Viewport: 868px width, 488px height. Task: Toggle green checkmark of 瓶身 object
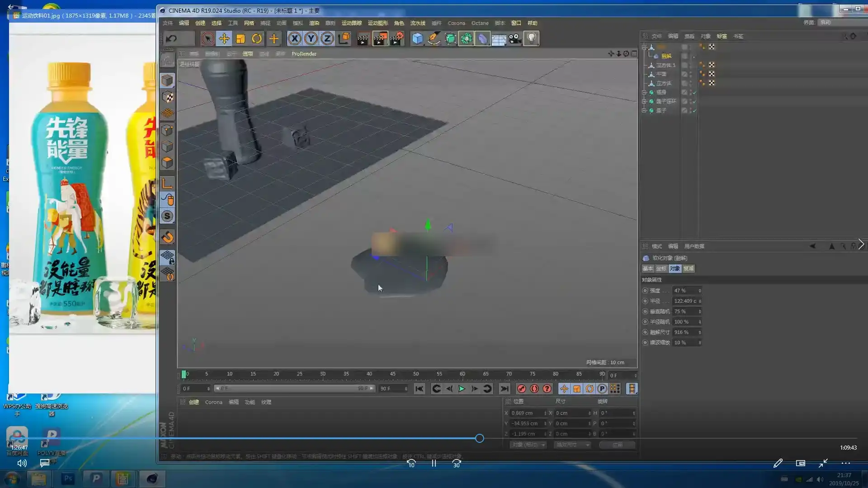click(694, 93)
